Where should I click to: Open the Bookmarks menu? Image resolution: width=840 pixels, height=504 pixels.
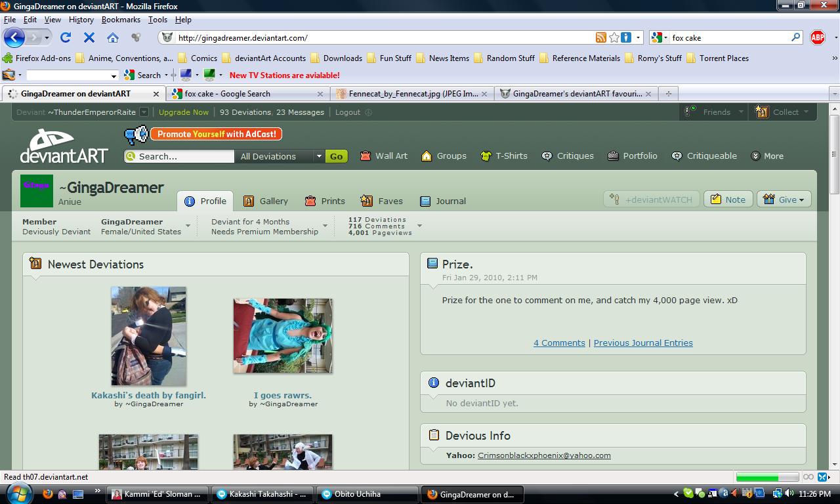click(x=121, y=20)
